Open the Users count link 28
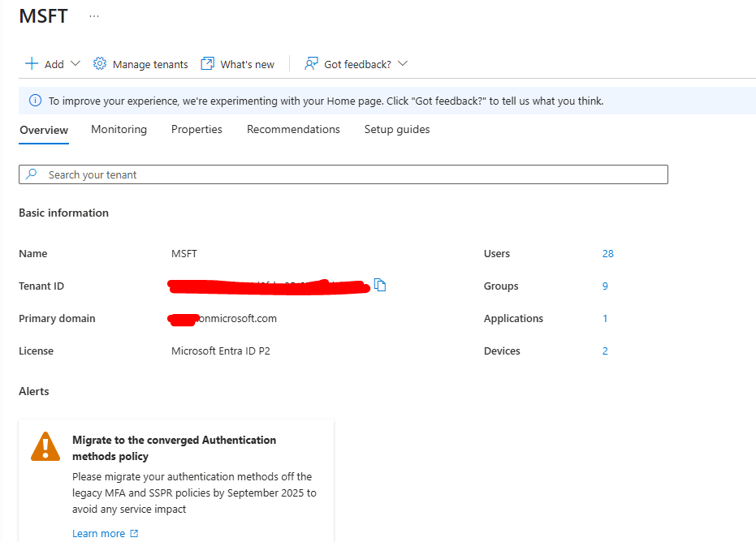Viewport: 756px width, 542px height. click(608, 253)
